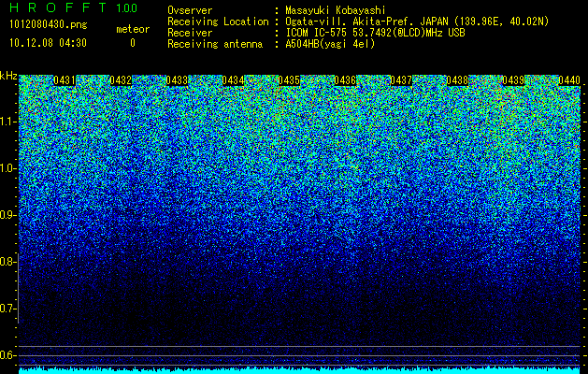Click the 0438 time marker
The width and height of the screenshot is (588, 374).
457,80
